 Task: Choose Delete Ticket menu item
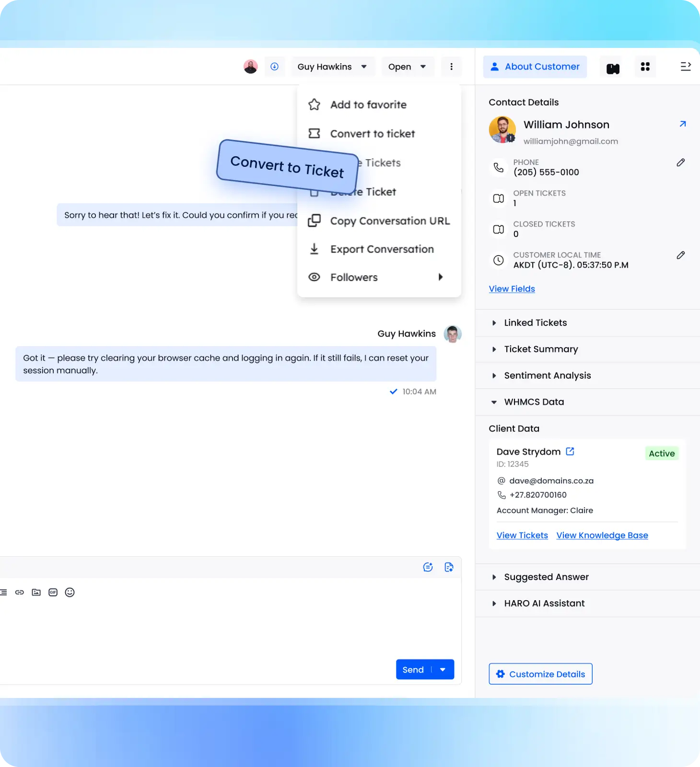point(379,192)
